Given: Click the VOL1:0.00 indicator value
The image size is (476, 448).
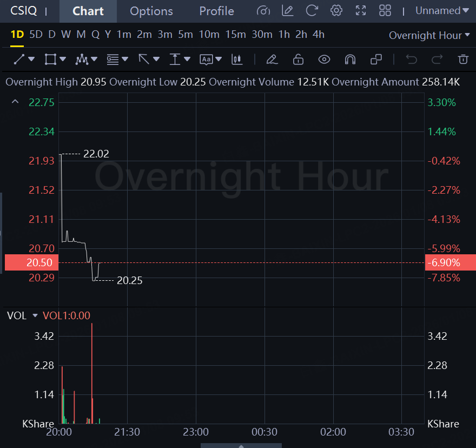Looking at the screenshot, I should 66,315.
